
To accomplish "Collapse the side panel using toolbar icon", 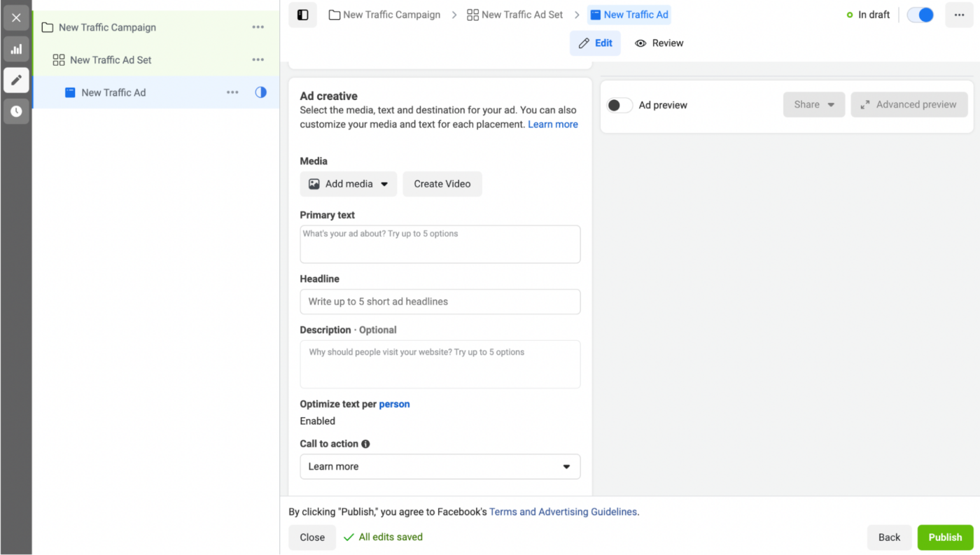I will tap(302, 14).
